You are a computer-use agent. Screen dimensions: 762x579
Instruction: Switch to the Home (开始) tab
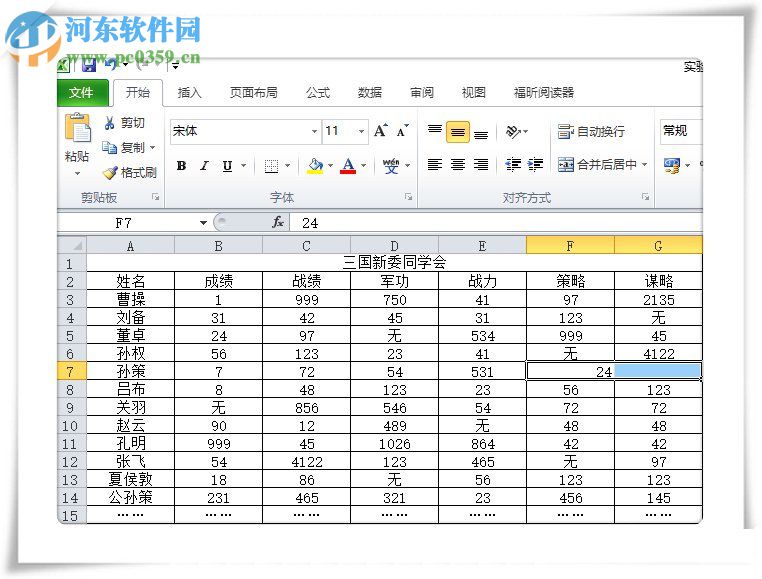click(138, 92)
